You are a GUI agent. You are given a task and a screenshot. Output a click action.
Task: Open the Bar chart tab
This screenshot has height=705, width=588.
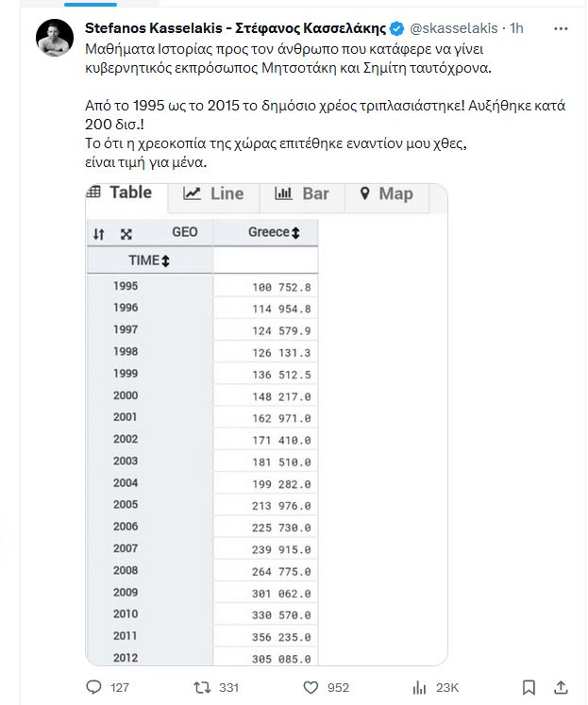click(x=302, y=193)
